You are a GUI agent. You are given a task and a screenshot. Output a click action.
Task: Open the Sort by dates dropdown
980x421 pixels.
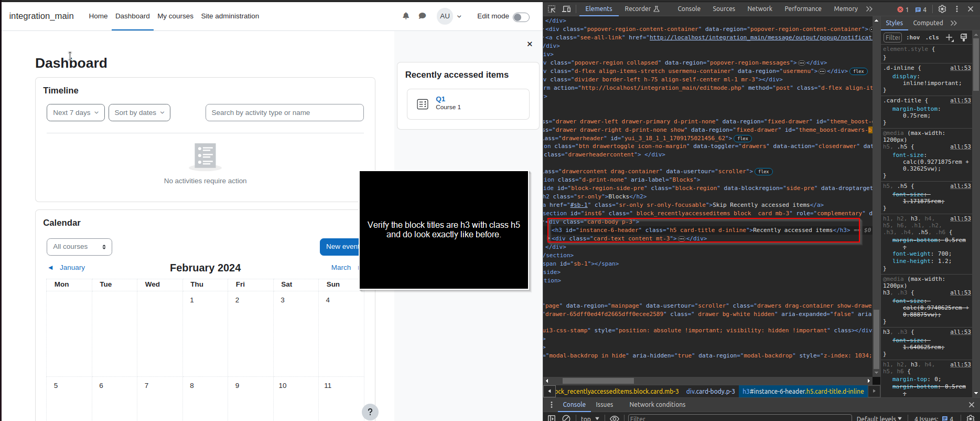click(x=139, y=112)
